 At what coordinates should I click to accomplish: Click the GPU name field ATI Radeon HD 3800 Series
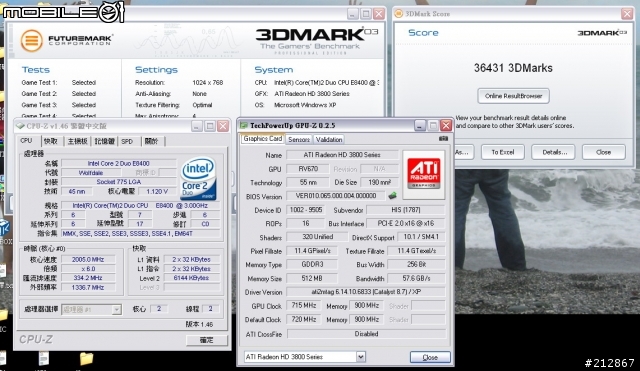[x=342, y=155]
